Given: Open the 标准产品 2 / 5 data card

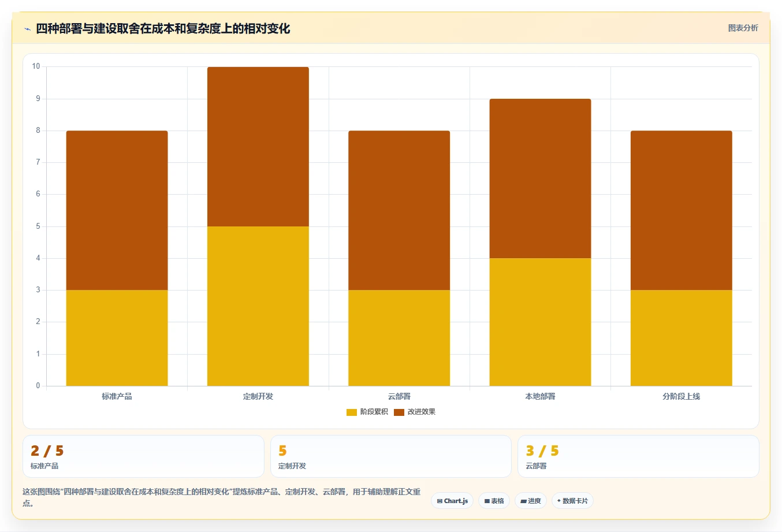Looking at the screenshot, I should pos(143,456).
